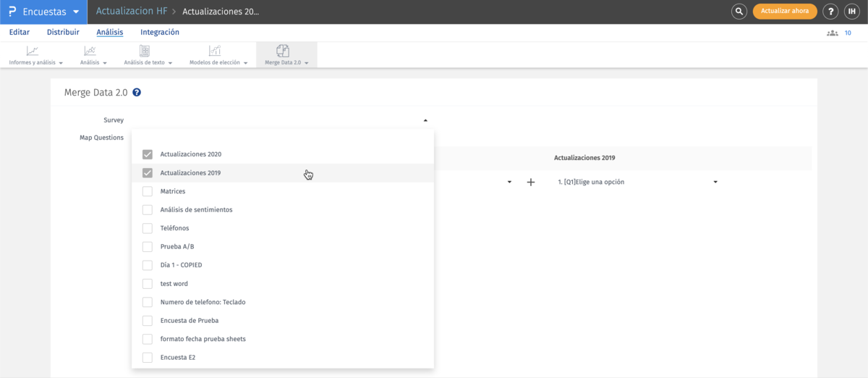Click the Análisis graph icon
The height and width of the screenshot is (378, 868).
pos(90,51)
